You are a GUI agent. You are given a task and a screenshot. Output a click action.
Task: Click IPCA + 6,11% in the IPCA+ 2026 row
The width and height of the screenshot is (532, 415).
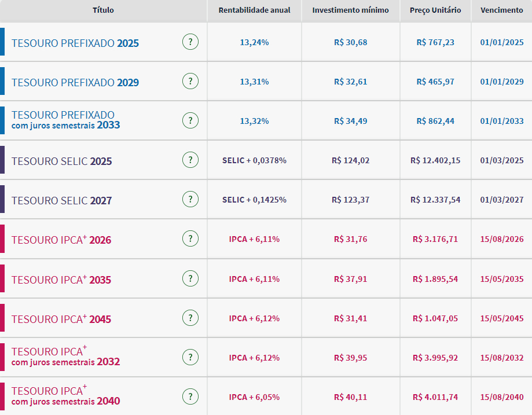[255, 239]
